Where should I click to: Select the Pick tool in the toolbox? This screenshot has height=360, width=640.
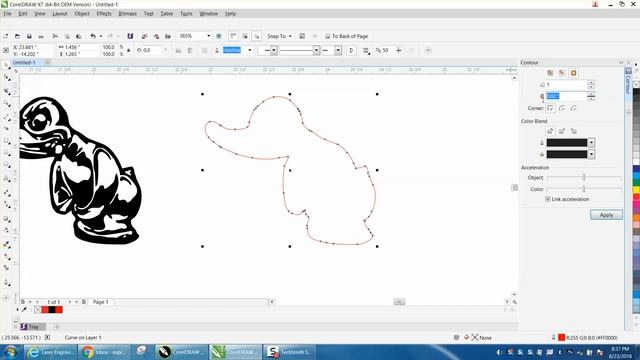pos(7,65)
